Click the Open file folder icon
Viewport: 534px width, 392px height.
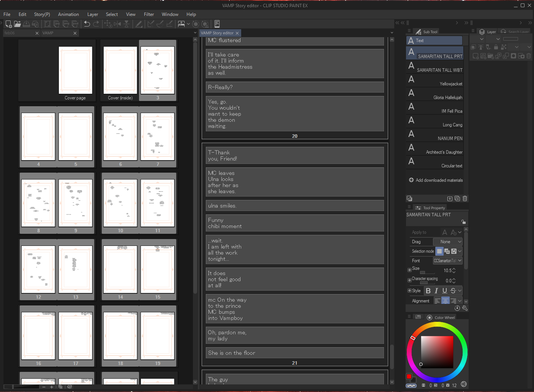tap(17, 24)
